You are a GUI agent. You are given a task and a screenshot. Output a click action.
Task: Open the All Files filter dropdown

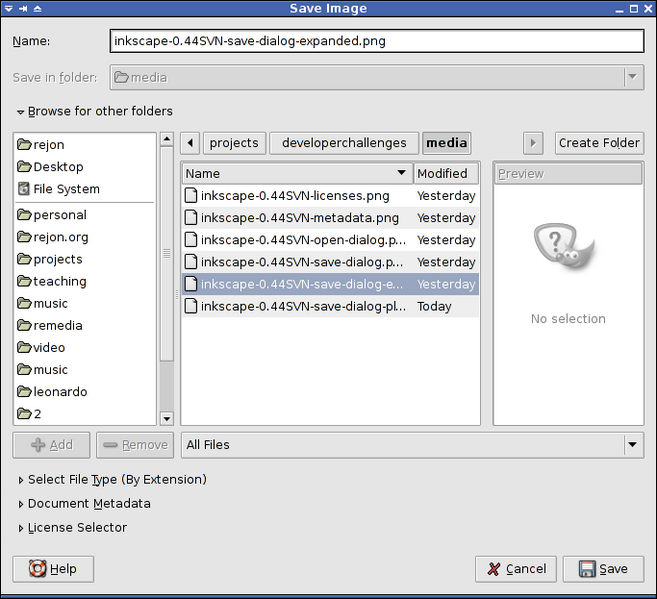tap(632, 445)
